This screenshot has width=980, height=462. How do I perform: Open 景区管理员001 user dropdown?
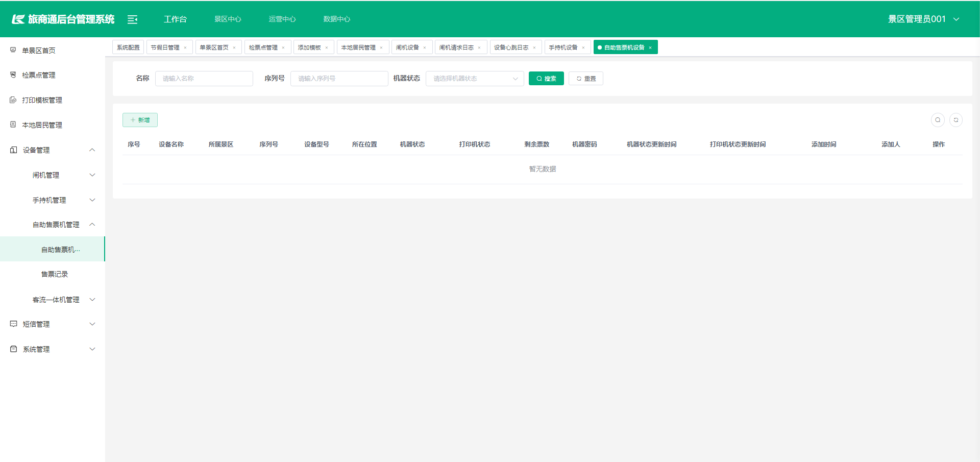point(923,19)
